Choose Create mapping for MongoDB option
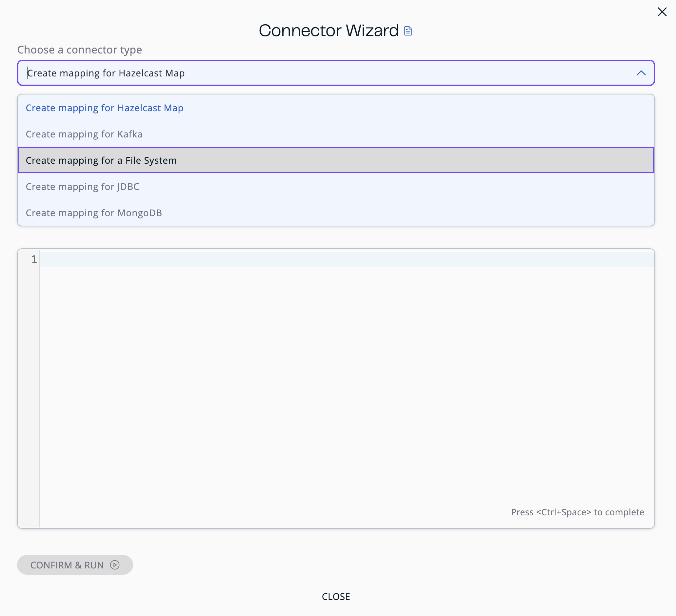 93,213
